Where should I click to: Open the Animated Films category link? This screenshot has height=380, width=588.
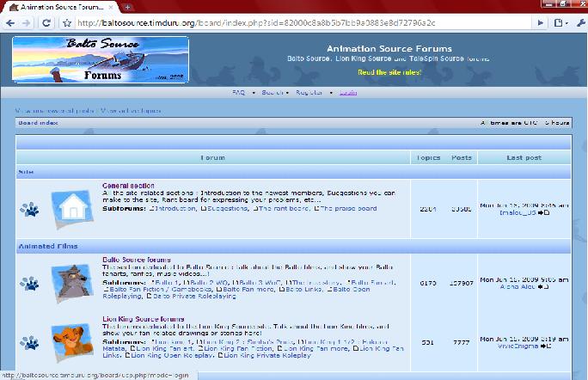pos(48,246)
